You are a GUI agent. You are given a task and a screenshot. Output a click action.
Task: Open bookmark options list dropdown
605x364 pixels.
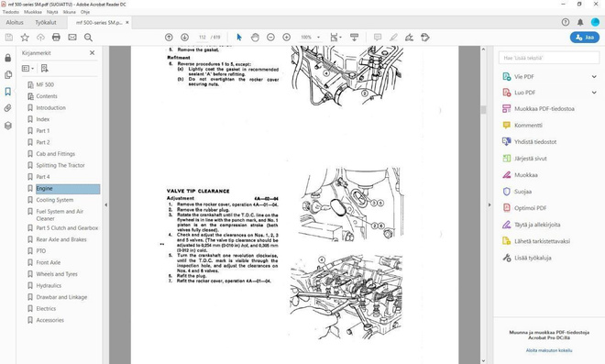(x=27, y=69)
